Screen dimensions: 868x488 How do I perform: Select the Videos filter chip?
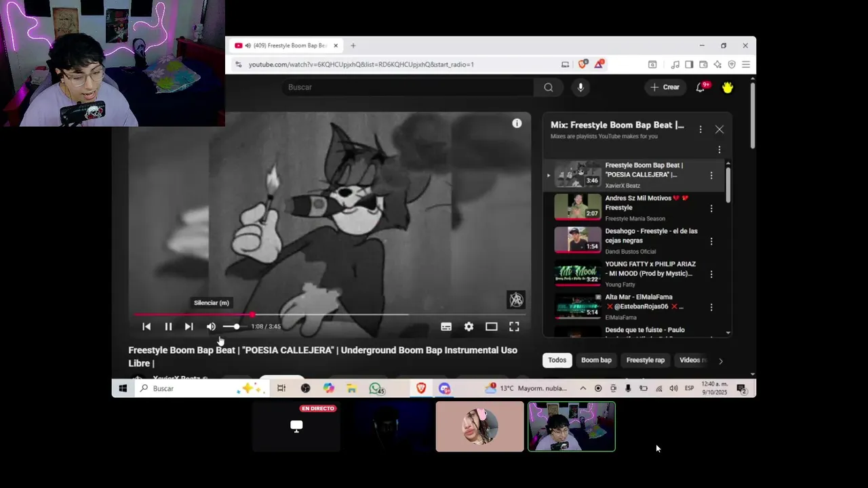tap(692, 361)
